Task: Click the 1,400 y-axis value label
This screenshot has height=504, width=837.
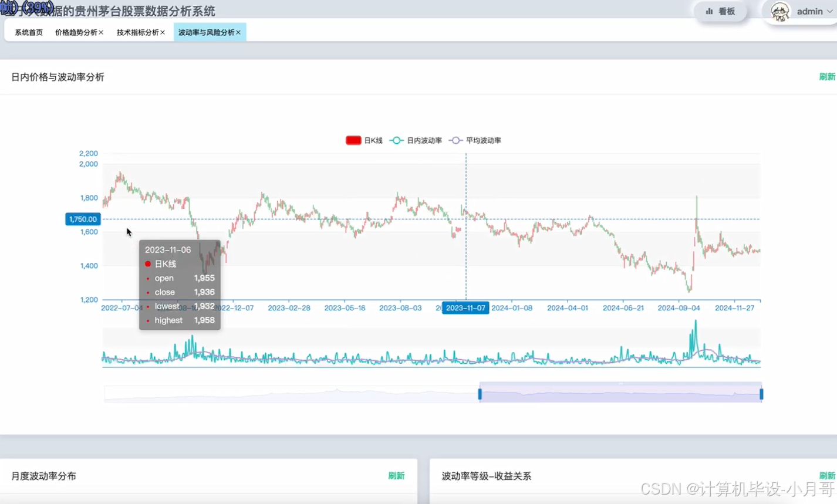Action: tap(89, 266)
